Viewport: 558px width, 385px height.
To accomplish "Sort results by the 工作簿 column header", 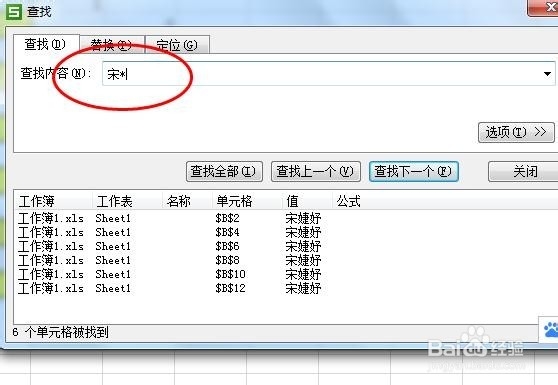I will (53, 201).
